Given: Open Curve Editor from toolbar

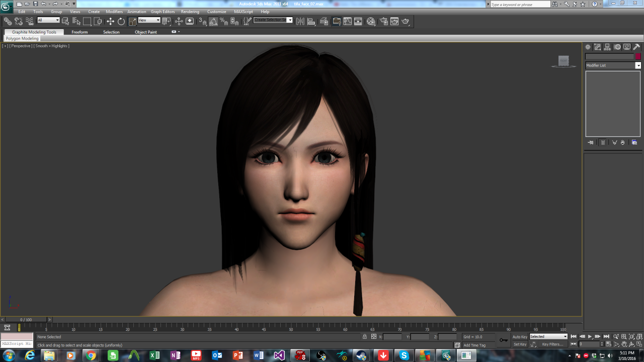Looking at the screenshot, I should (x=347, y=21).
